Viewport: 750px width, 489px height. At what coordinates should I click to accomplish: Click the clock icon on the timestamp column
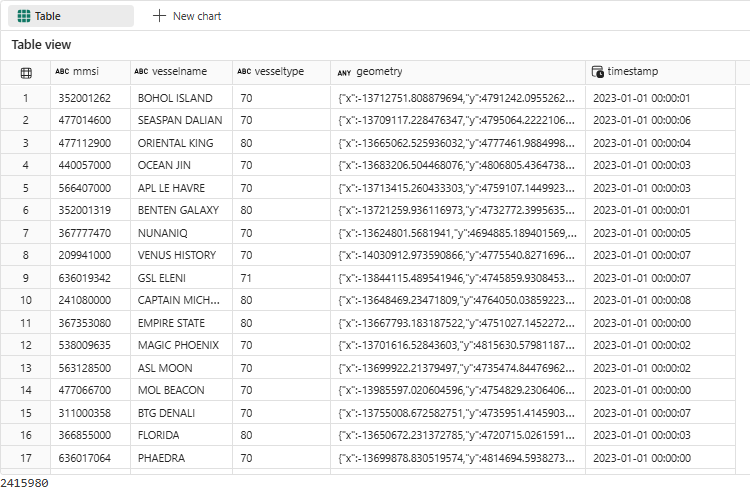[x=598, y=72]
